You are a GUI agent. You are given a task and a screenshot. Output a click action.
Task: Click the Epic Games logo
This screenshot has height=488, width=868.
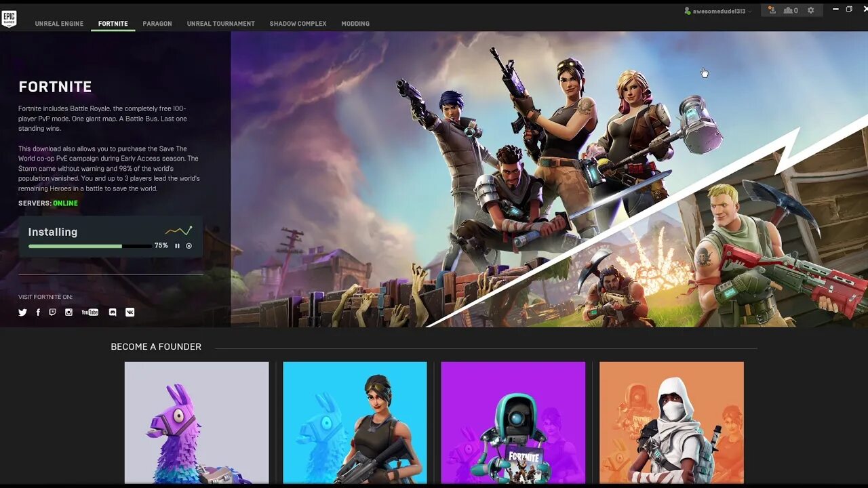(x=9, y=18)
